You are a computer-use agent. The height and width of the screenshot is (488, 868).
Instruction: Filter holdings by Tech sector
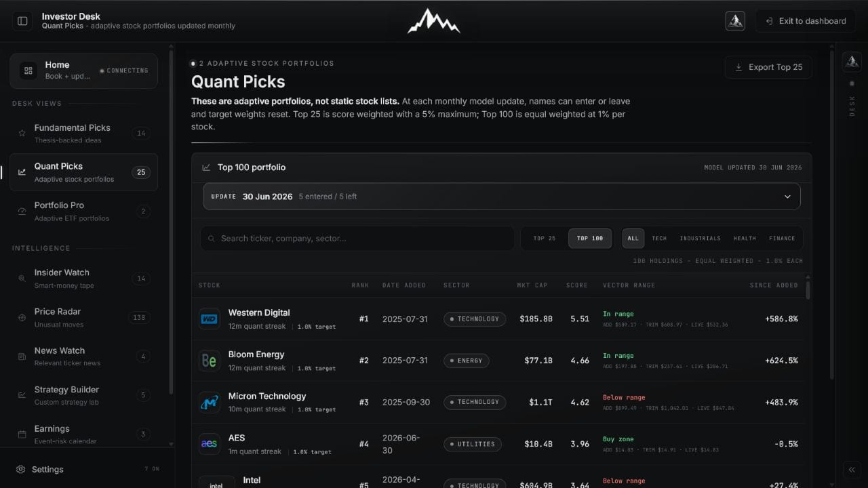tap(659, 239)
